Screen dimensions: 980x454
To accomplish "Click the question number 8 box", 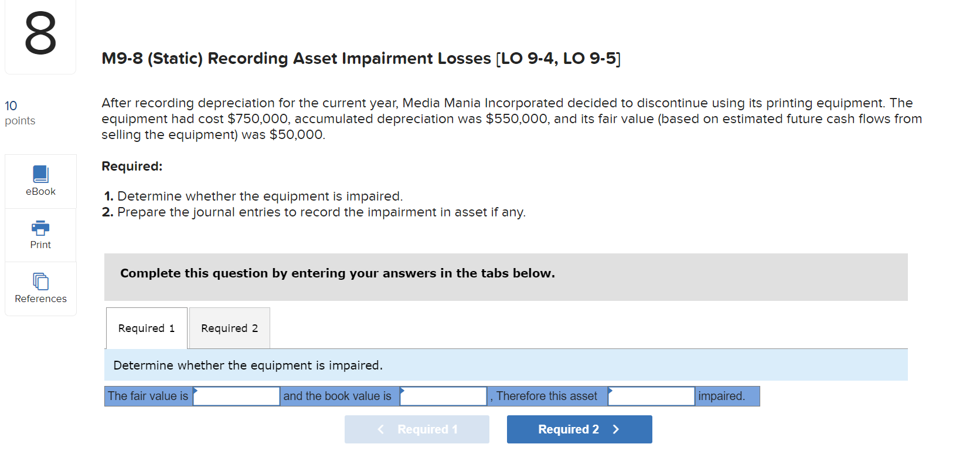I will [40, 36].
